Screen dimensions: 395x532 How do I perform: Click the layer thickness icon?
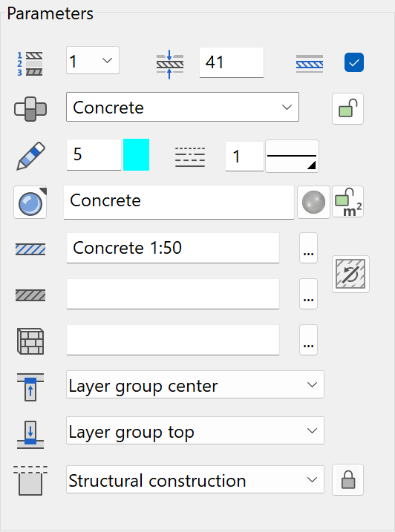point(170,64)
